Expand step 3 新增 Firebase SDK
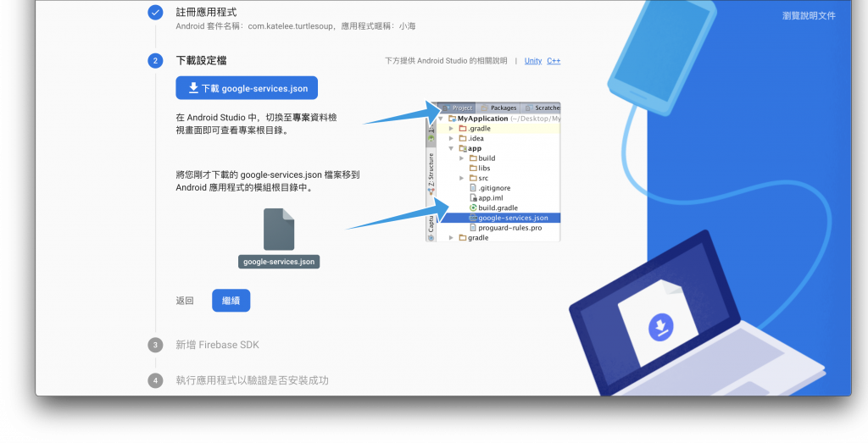Viewport: 868px width, 443px height. [217, 345]
